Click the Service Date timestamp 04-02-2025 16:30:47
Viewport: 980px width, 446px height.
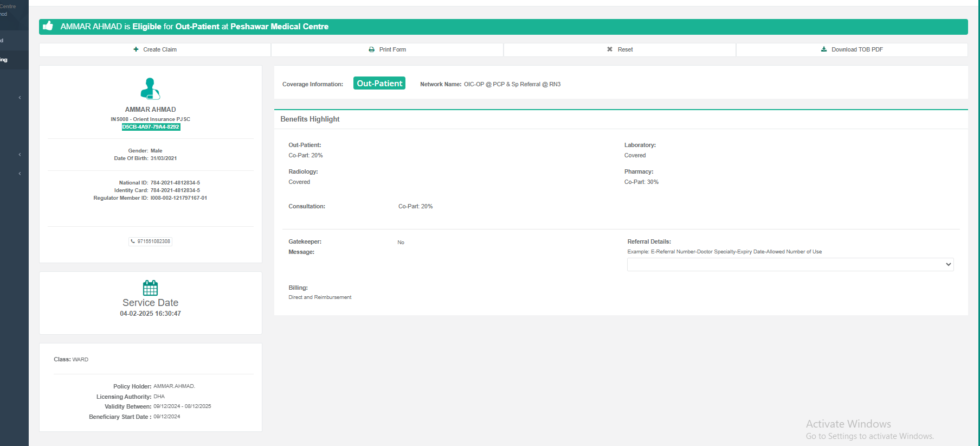point(150,314)
